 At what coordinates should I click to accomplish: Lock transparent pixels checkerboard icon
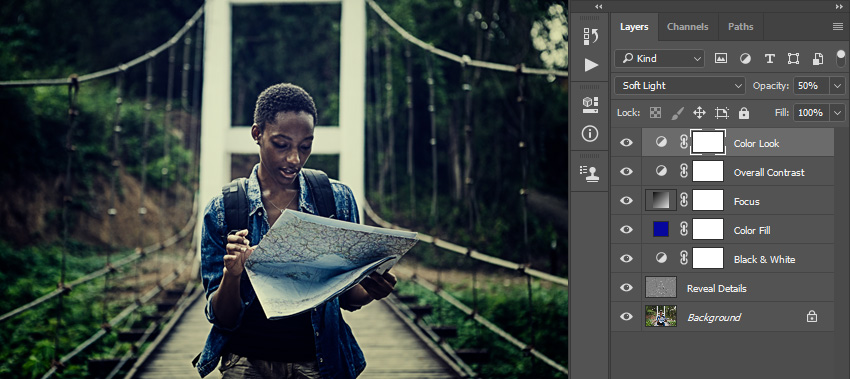(x=655, y=113)
